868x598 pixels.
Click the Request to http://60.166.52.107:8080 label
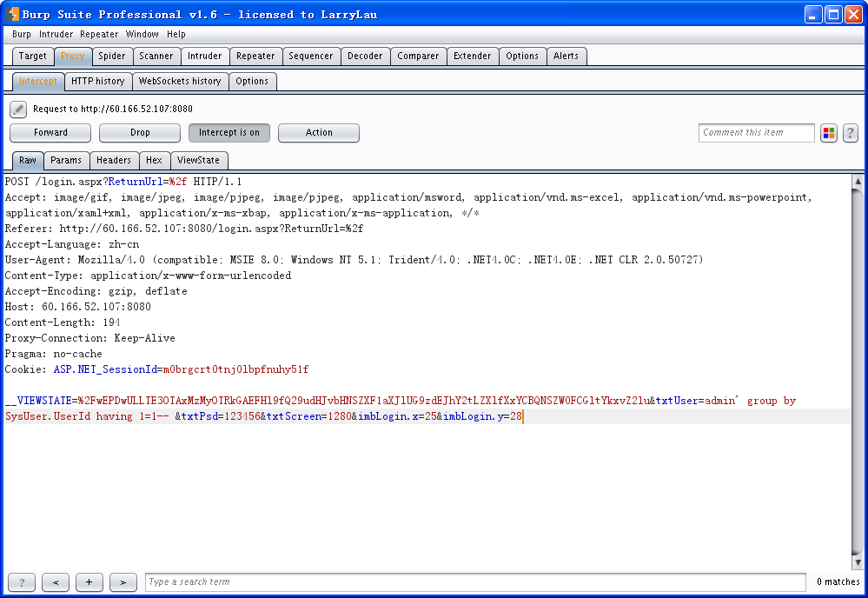coord(113,109)
